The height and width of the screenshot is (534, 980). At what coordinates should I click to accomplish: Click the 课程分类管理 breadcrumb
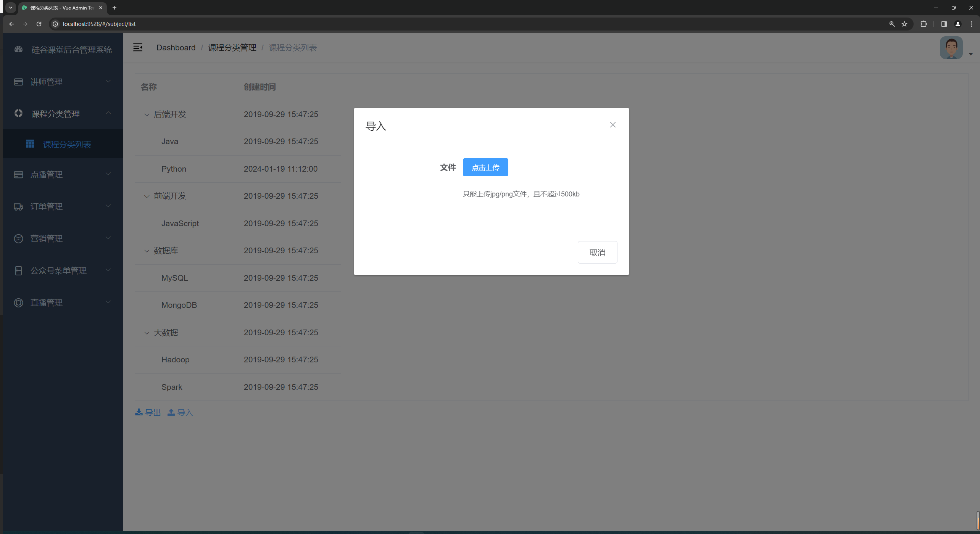232,47
